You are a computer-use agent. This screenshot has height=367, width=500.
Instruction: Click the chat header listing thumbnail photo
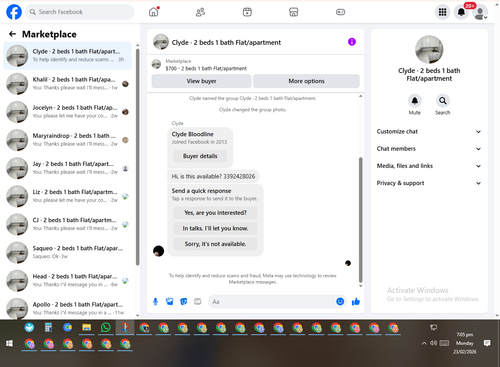161,42
